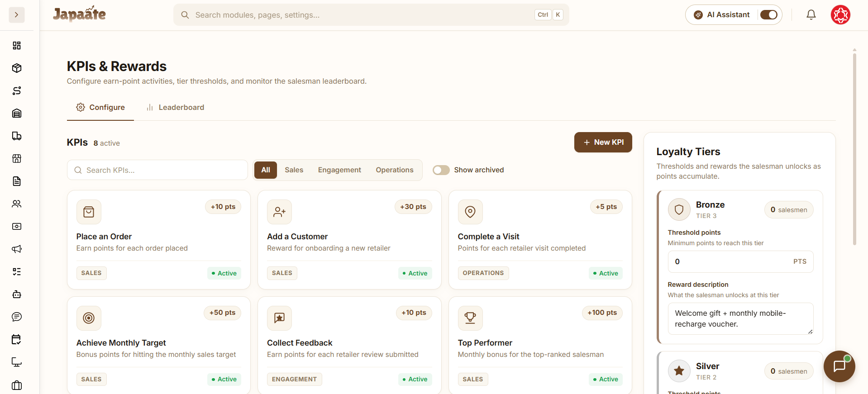
Task: Filter KPIs by Engagement
Action: pos(339,170)
